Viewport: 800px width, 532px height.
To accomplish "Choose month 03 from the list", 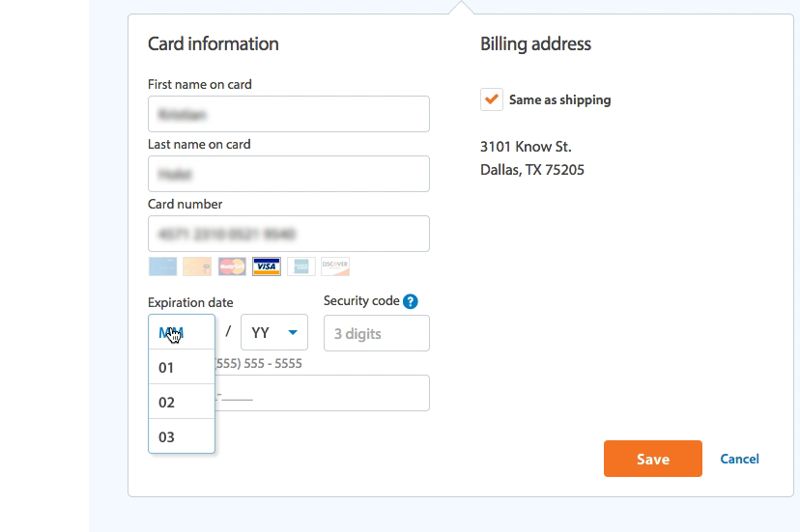I will pos(182,437).
